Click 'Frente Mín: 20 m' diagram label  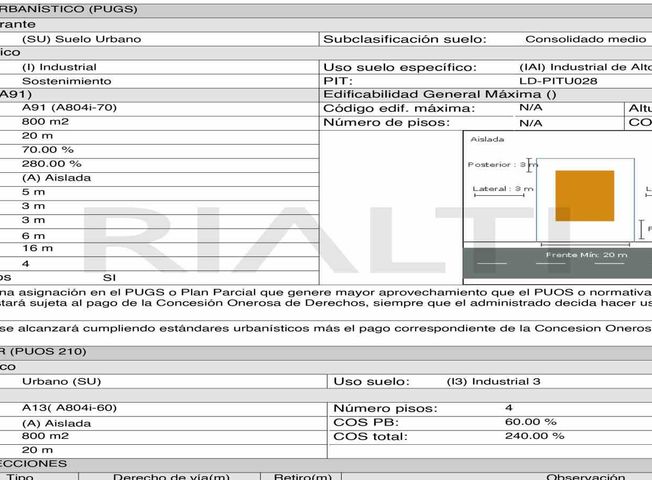tap(587, 255)
